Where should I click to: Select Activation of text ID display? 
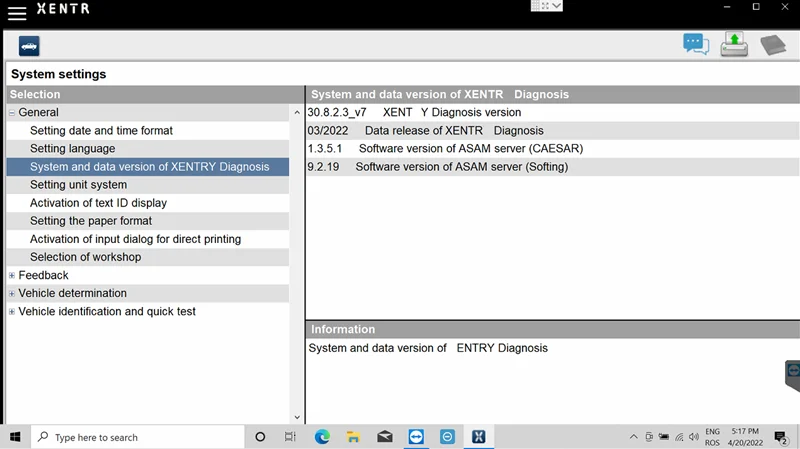(x=147, y=203)
